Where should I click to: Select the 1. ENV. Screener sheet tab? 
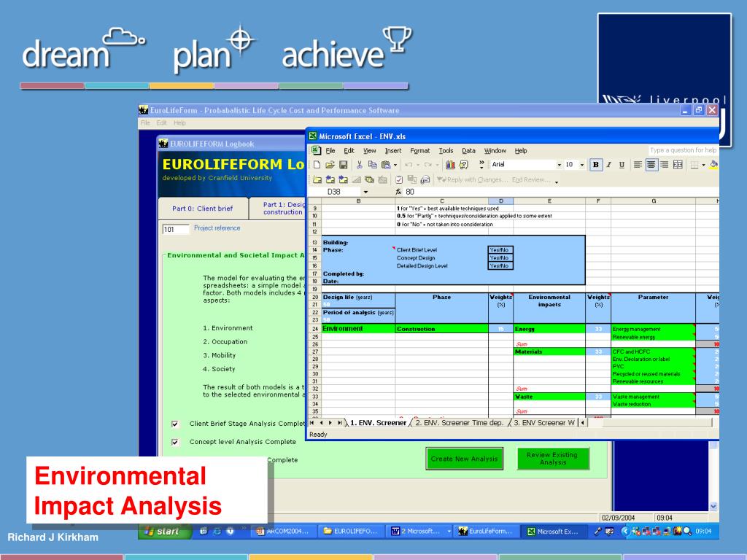coord(378,422)
